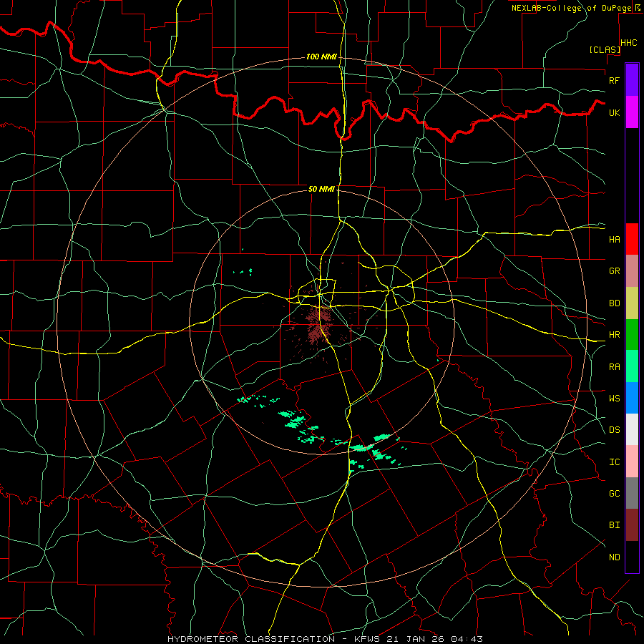Viewport: 644px width, 644px height.
Task: Pick the HR dark green legend swatch
Action: point(632,335)
